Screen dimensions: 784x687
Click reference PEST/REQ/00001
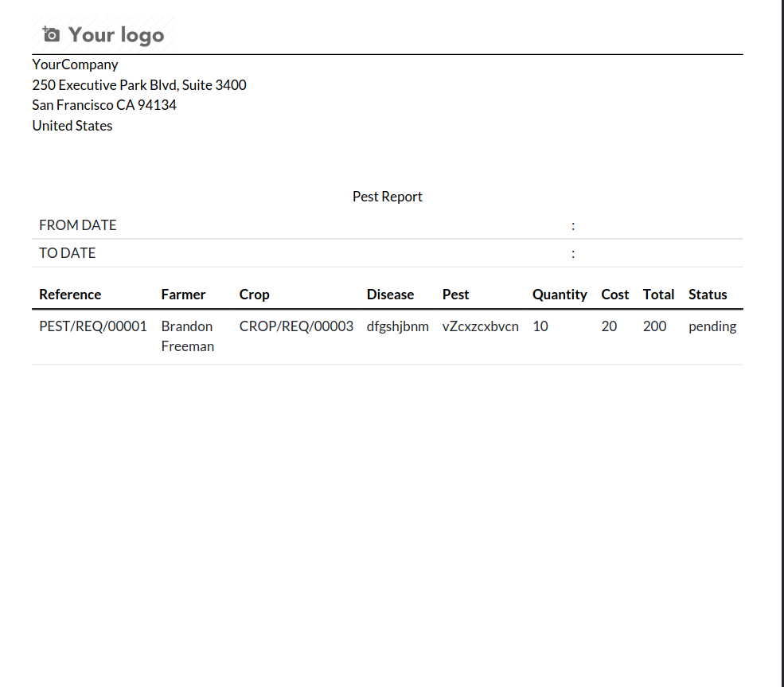tap(93, 326)
